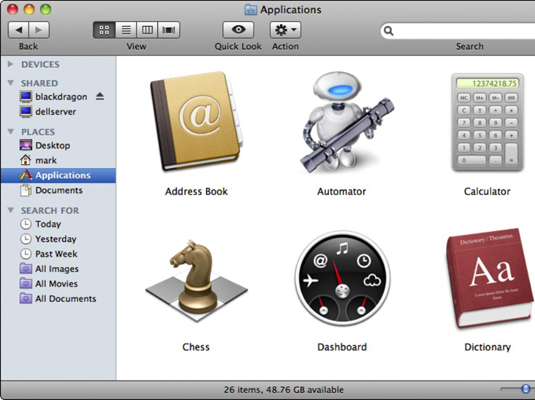Click the Applications title bar folder icon
The width and height of the screenshot is (535, 400).
251,10
